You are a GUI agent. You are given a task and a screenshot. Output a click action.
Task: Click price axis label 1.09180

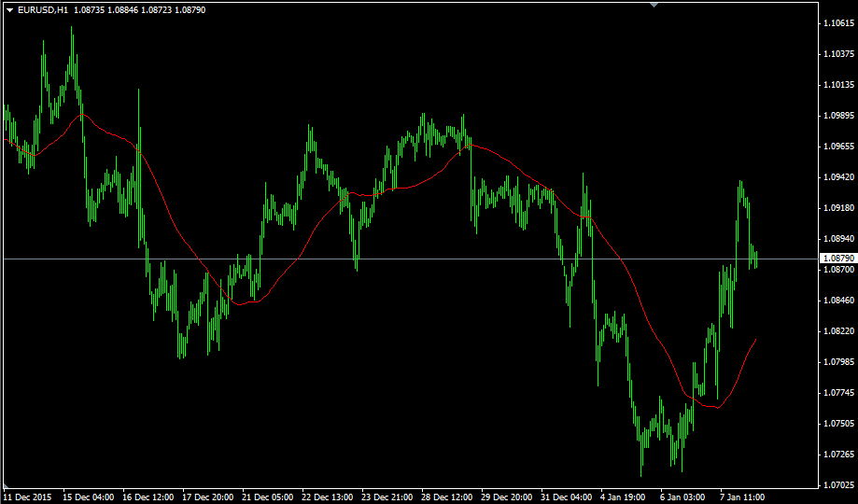[x=838, y=208]
